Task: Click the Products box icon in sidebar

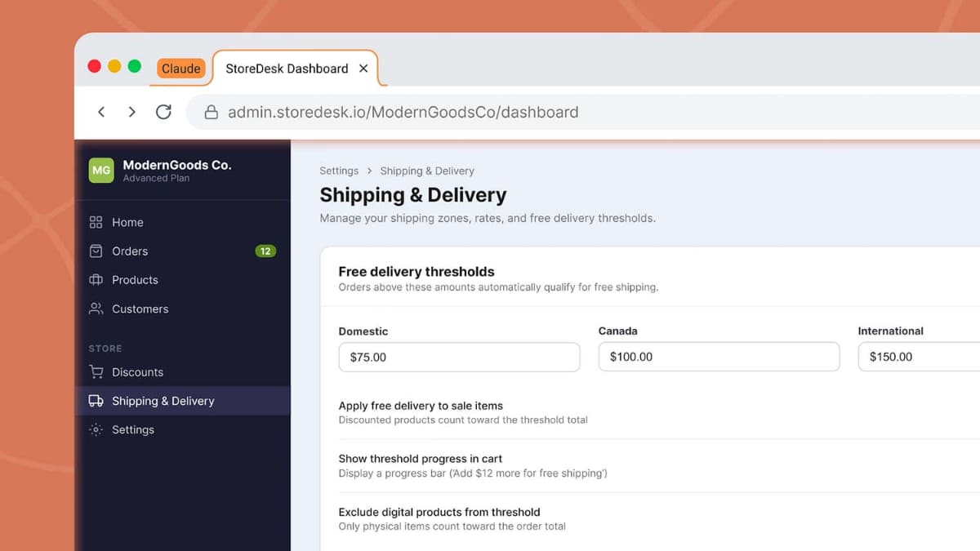Action: [96, 280]
